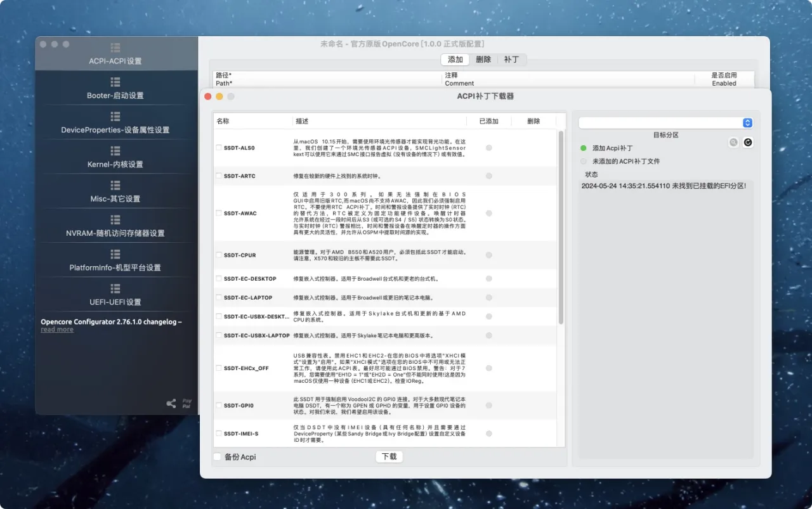
Task: Click the 已添加 status dot for SSDT-AWAC
Action: (x=488, y=214)
